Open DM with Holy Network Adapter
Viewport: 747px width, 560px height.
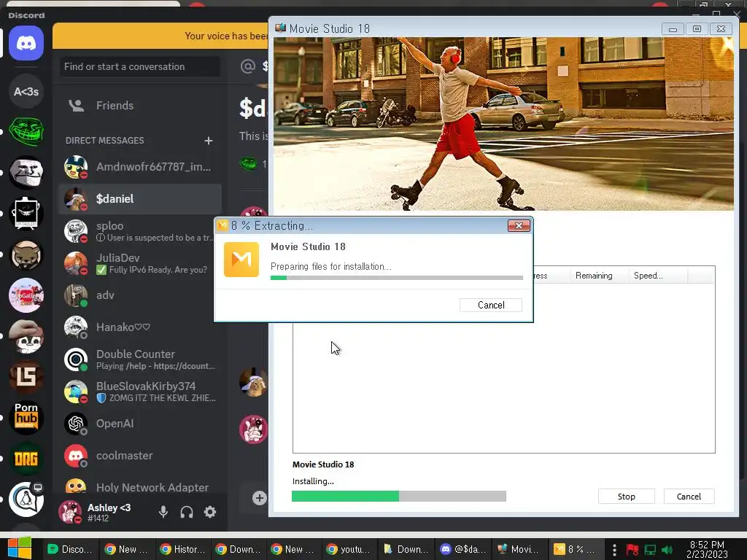(x=140, y=486)
